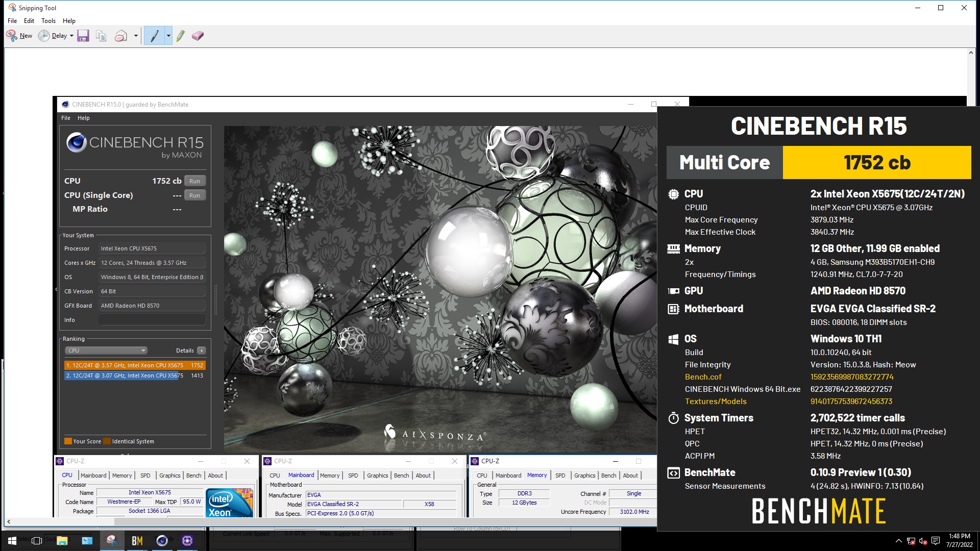
Task: Send snip via the envelope icon
Action: pyautogui.click(x=121, y=36)
